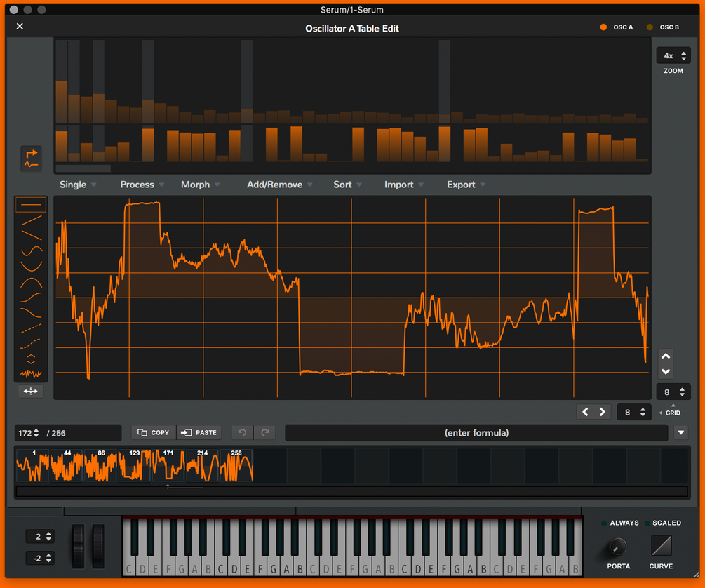Adjust the pitch bend down range value -2
The image size is (705, 588).
point(40,558)
